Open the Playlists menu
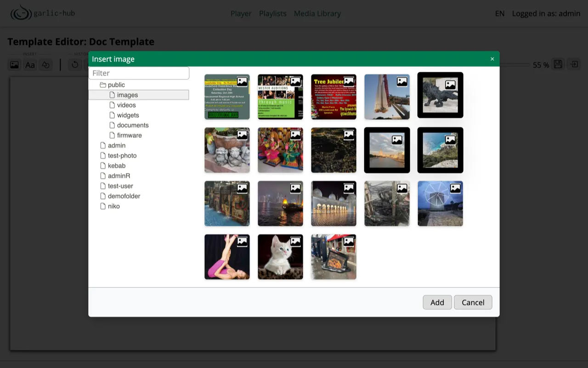588x368 pixels. click(x=273, y=13)
